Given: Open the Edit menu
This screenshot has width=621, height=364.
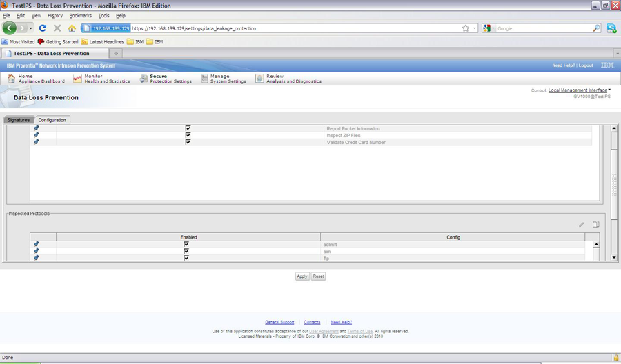Looking at the screenshot, I should [21, 15].
